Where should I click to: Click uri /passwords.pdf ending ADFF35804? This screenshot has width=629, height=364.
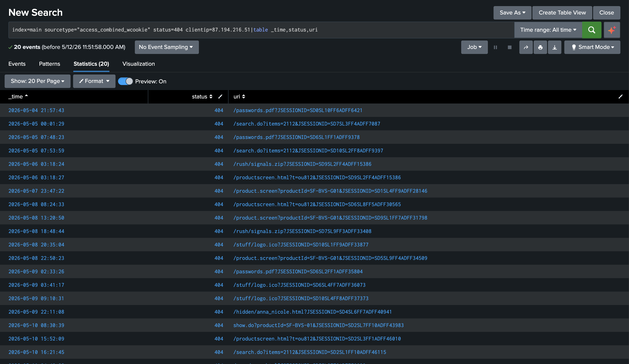(x=298, y=272)
